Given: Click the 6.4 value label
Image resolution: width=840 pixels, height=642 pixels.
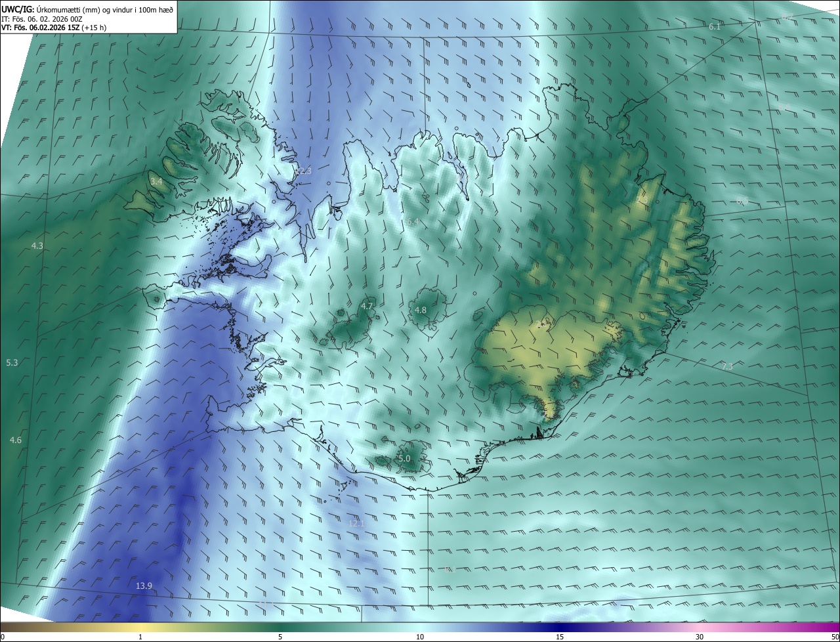Looking at the screenshot, I should pyautogui.click(x=412, y=223).
